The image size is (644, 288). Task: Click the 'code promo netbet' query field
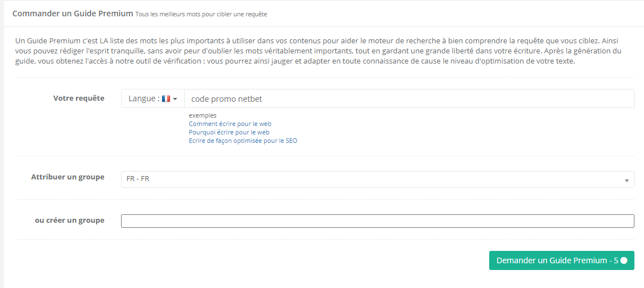pyautogui.click(x=409, y=98)
